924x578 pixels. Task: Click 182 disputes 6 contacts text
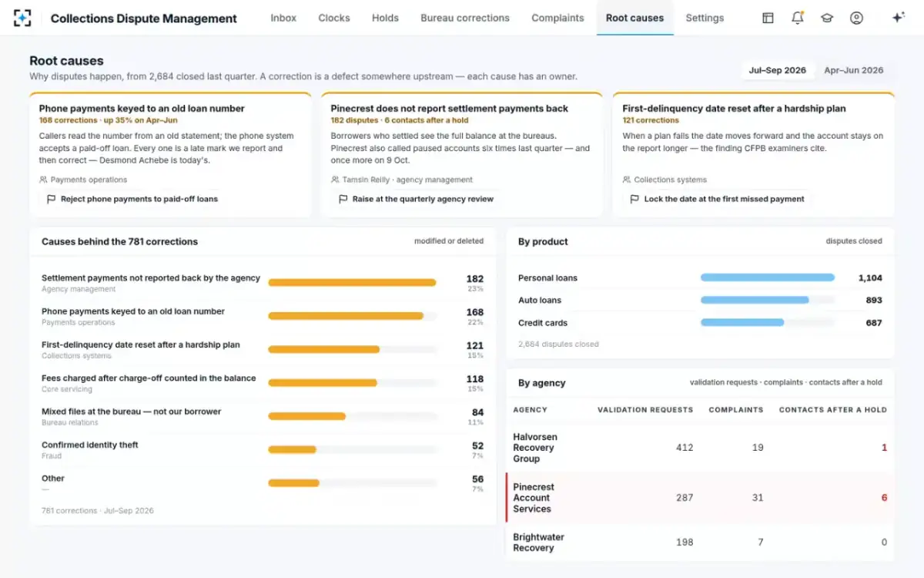(400, 120)
